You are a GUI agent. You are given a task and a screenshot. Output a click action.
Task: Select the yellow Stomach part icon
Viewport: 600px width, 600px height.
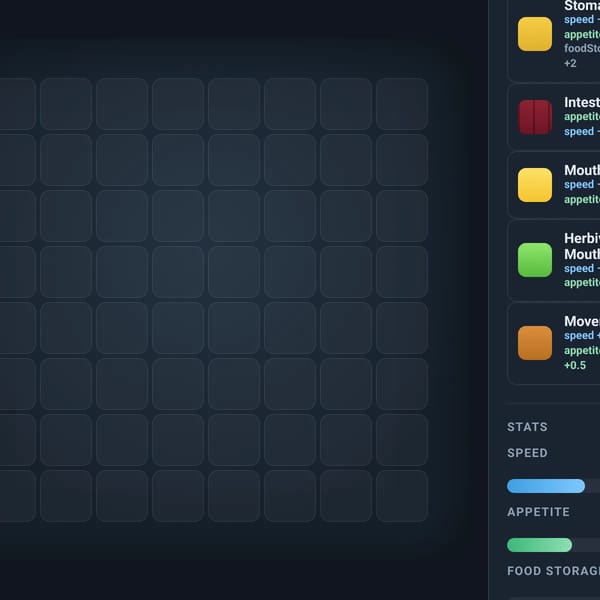click(x=535, y=34)
